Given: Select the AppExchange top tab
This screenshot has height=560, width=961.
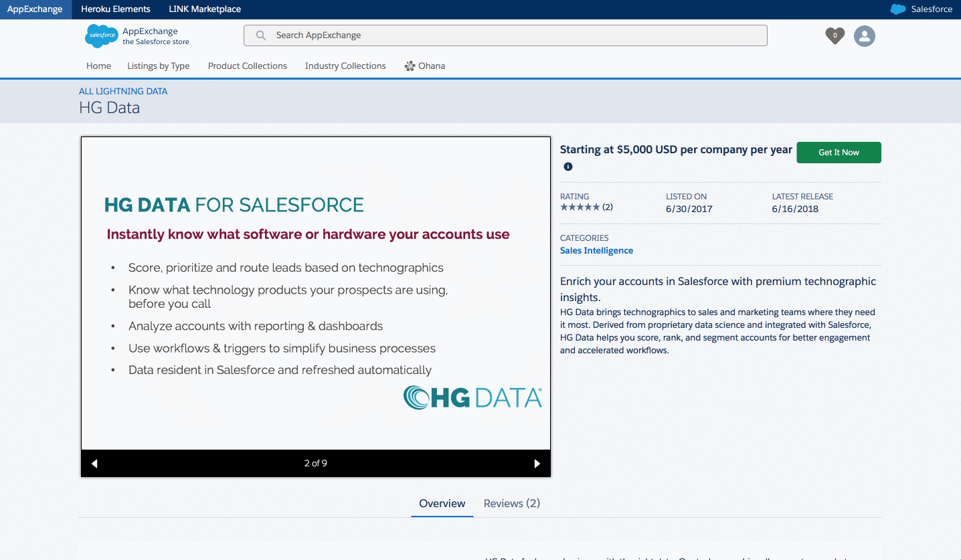Looking at the screenshot, I should coord(35,9).
